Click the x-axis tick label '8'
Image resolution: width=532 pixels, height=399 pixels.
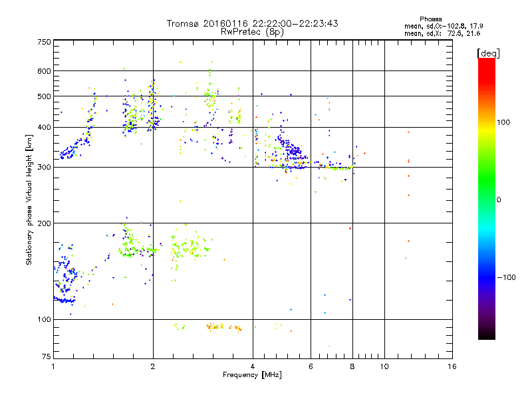pos(352,366)
